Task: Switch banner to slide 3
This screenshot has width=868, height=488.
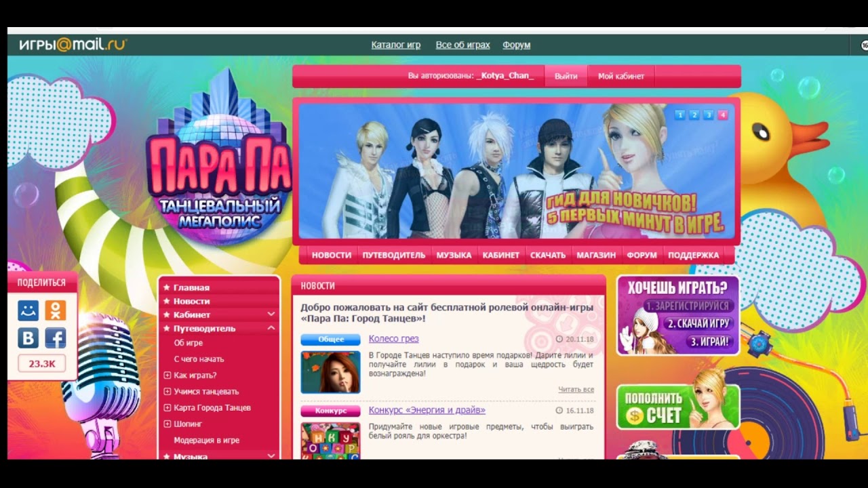Action: 709,115
